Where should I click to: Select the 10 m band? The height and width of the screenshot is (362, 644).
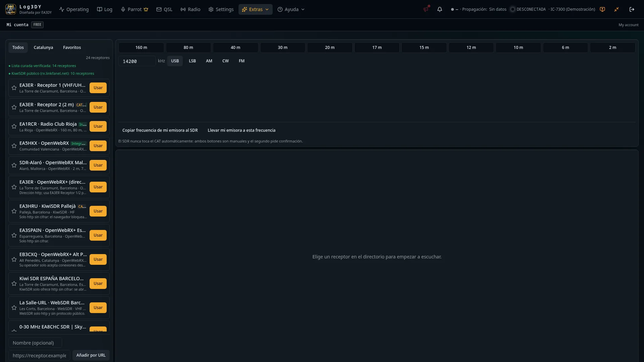tap(518, 48)
